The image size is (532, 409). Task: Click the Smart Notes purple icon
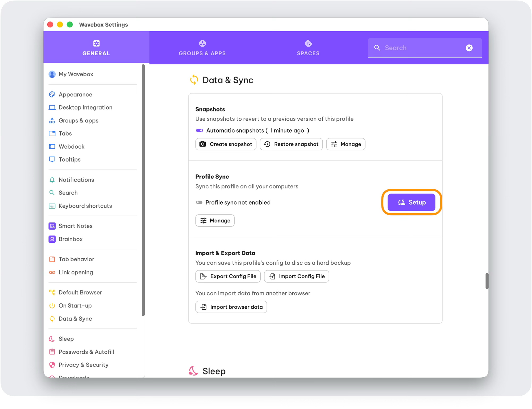coord(52,226)
